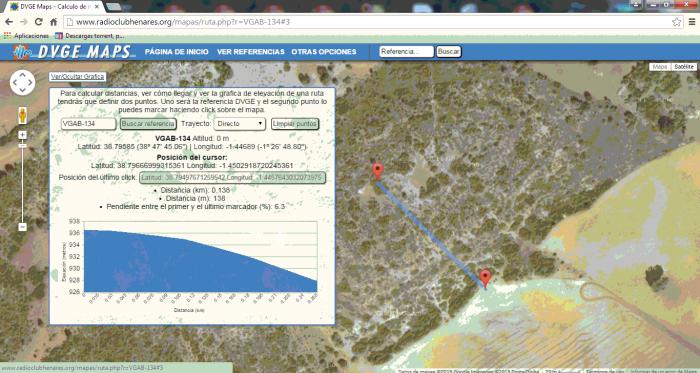Open Chrome menu hamburger icon

(x=692, y=22)
